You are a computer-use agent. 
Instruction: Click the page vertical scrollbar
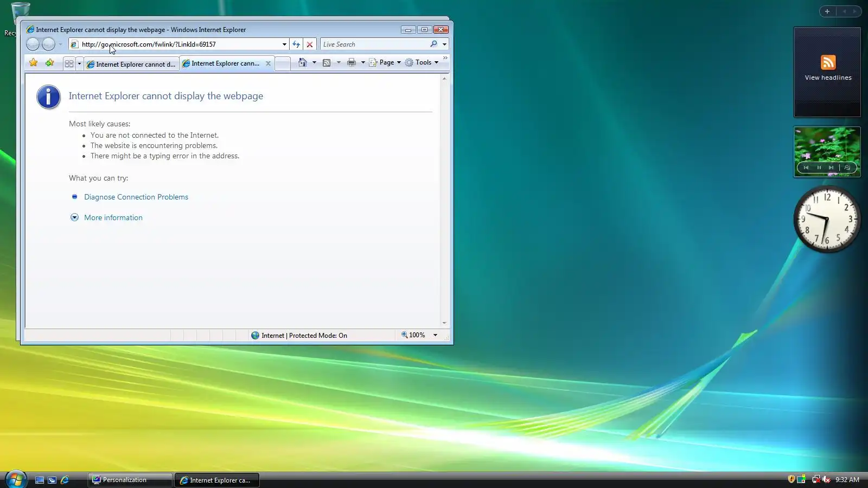click(x=444, y=201)
